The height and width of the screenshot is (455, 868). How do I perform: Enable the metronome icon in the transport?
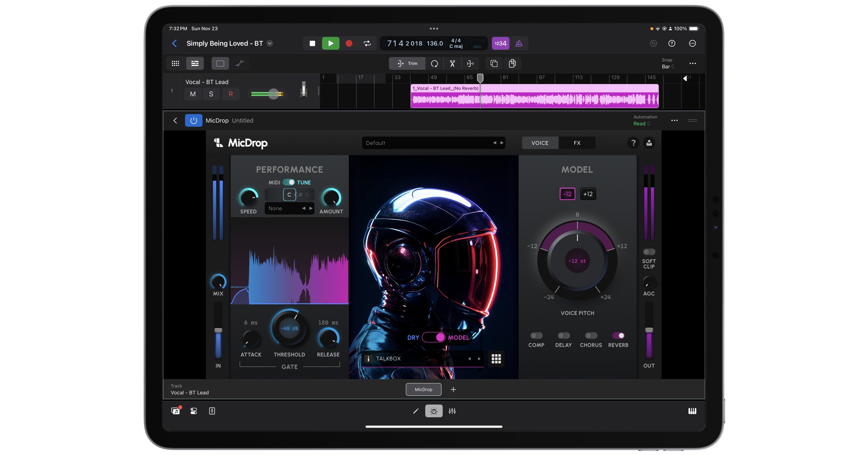[x=519, y=43]
